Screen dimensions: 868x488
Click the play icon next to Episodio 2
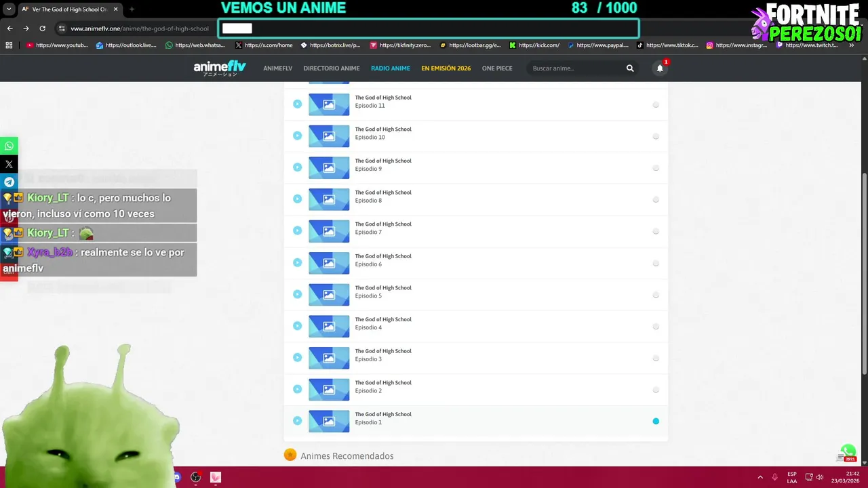click(297, 389)
